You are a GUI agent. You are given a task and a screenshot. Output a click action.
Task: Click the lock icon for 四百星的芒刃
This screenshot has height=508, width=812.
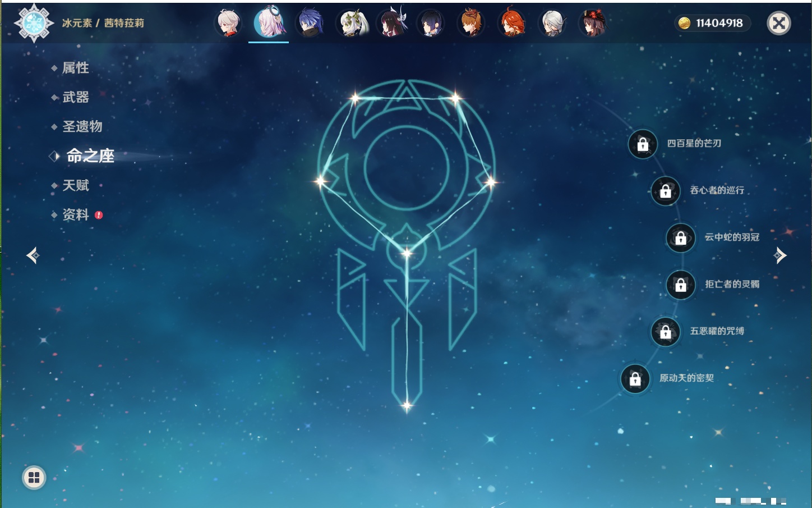pyautogui.click(x=643, y=144)
